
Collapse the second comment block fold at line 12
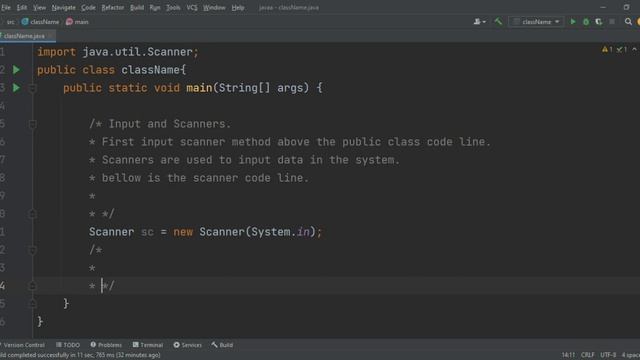pos(33,250)
